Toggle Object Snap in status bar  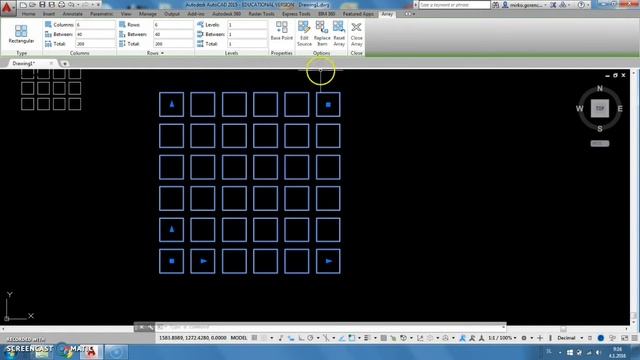(x=351, y=338)
